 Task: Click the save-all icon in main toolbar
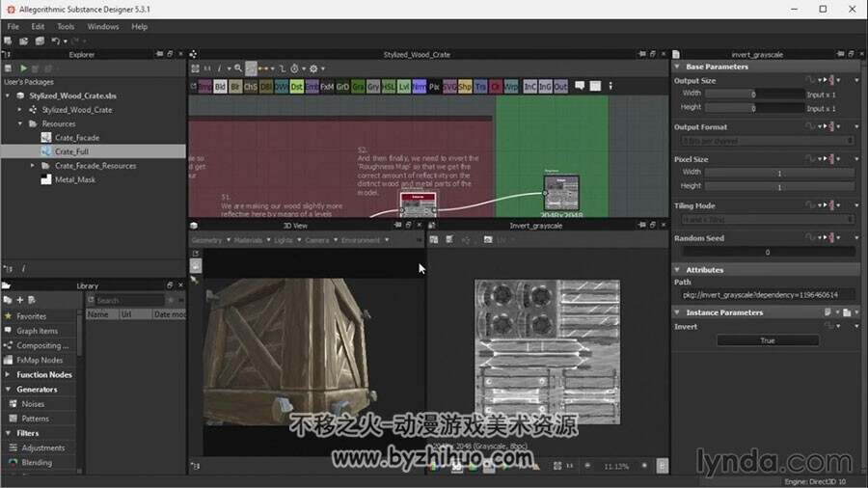point(40,41)
